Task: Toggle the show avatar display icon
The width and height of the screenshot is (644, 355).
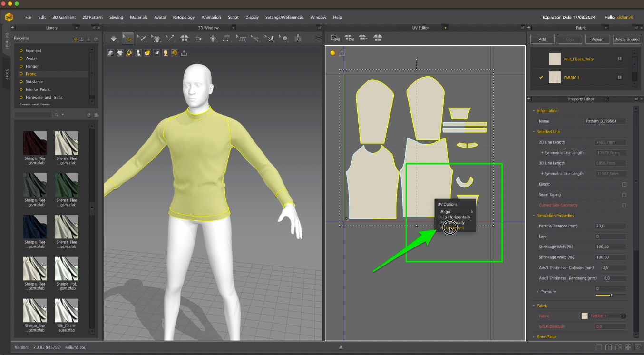Action: 138,53
